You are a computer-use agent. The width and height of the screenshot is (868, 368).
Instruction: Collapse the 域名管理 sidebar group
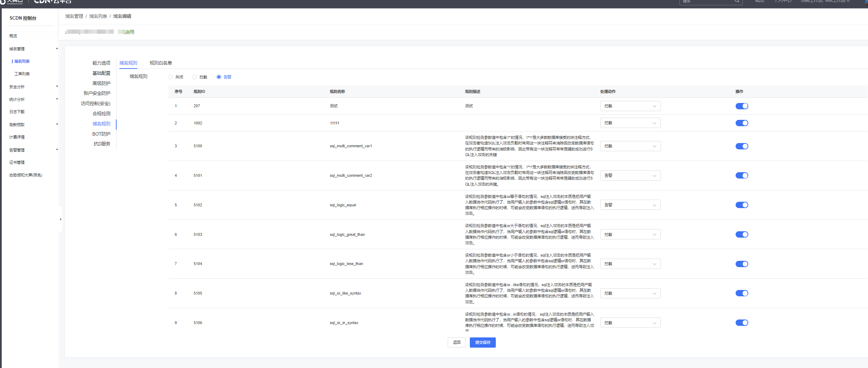(57, 49)
